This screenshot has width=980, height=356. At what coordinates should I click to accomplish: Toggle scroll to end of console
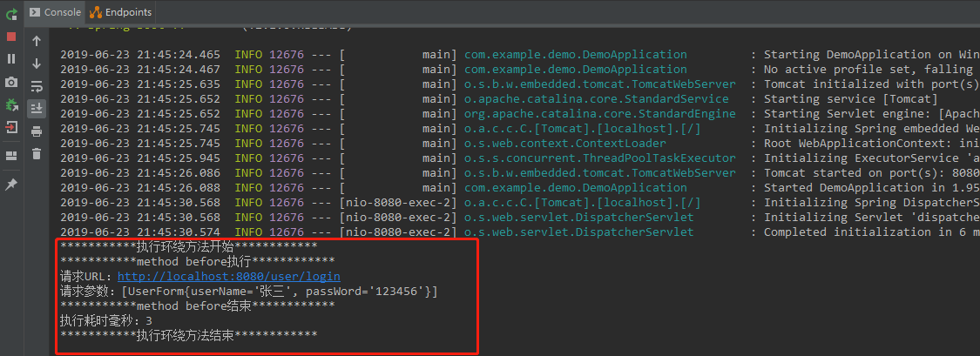37,108
